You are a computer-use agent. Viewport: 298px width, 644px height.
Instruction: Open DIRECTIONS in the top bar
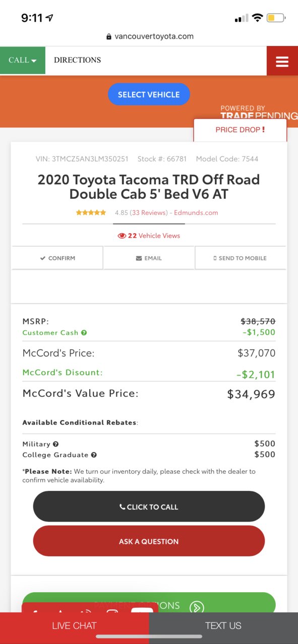tap(77, 60)
